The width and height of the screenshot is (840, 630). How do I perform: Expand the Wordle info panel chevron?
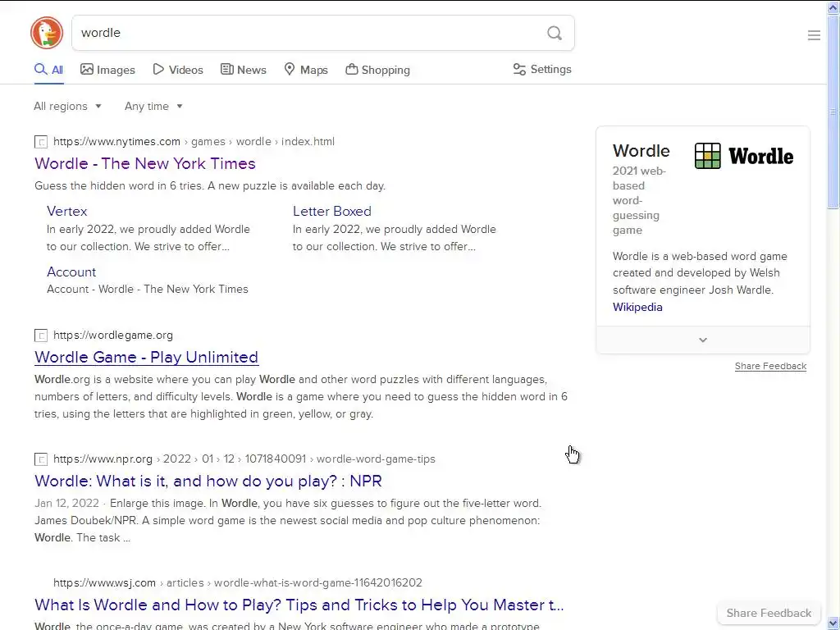[703, 340]
